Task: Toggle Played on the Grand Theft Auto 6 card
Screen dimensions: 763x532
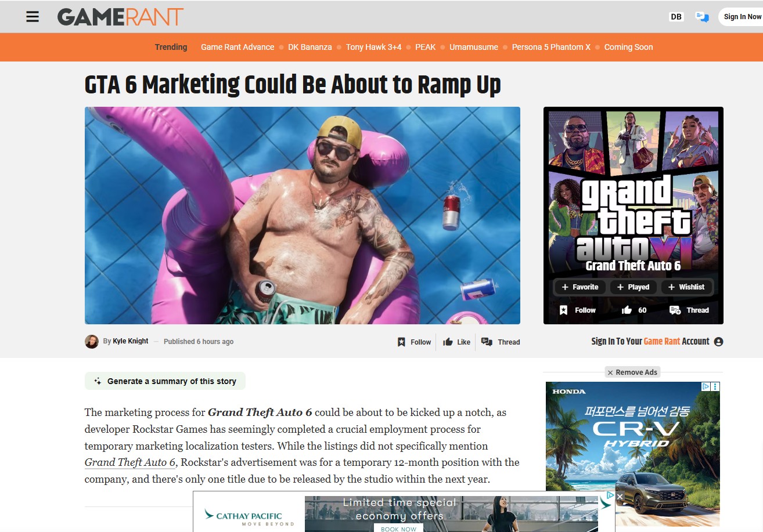Action: coord(634,287)
